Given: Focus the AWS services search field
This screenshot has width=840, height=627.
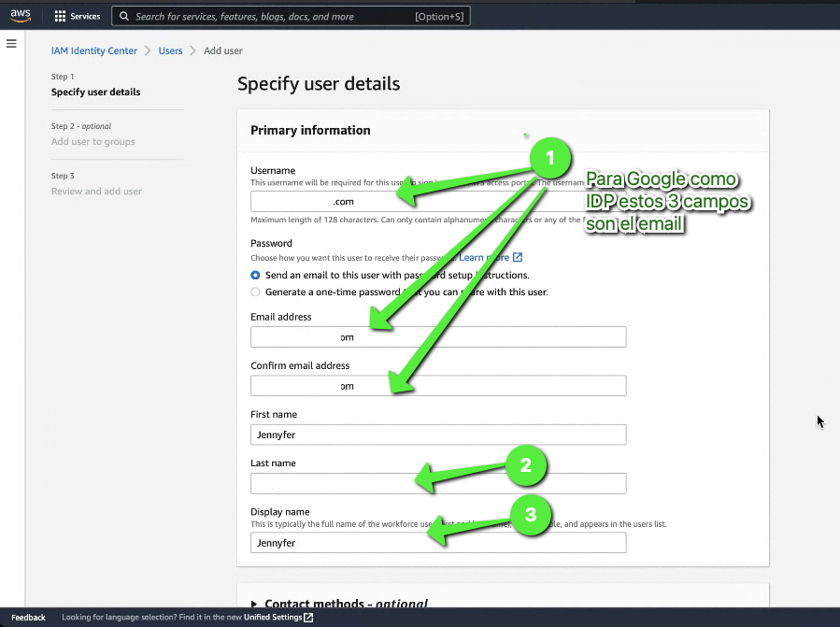Looking at the screenshot, I should pos(291,17).
